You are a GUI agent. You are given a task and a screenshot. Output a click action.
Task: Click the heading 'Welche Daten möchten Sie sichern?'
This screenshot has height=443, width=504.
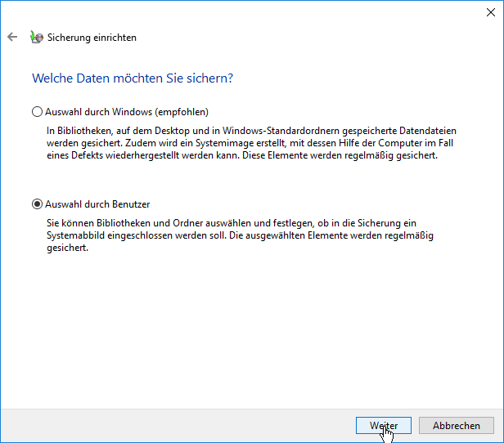(133, 78)
